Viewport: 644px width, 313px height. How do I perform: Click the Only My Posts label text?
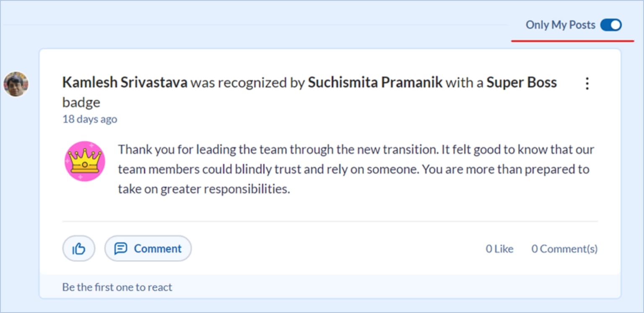click(x=560, y=25)
